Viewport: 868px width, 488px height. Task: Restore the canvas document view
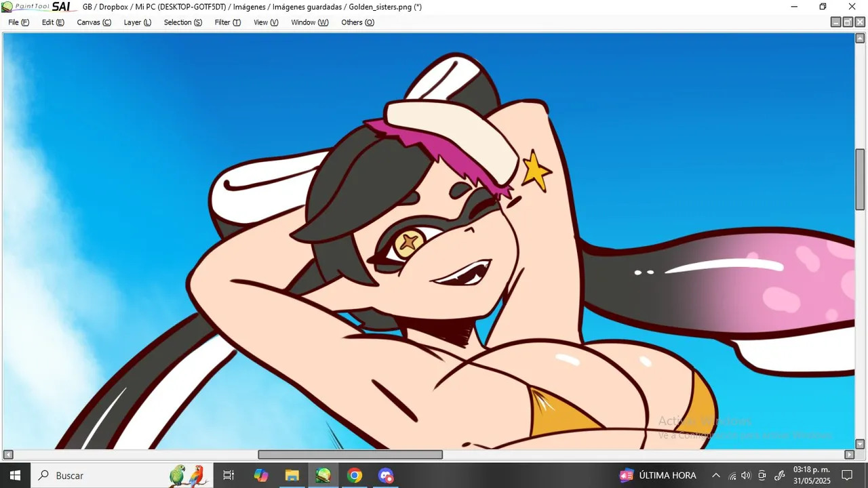point(848,22)
